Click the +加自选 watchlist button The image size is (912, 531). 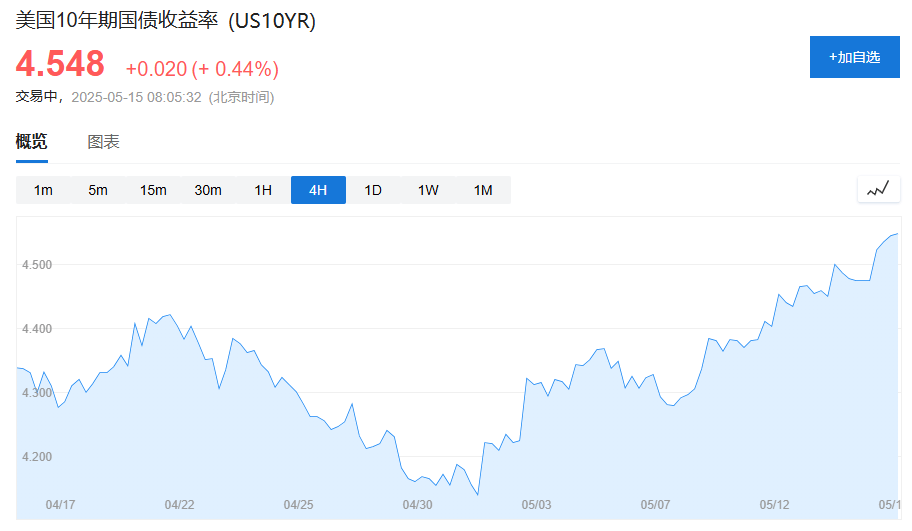tap(854, 57)
